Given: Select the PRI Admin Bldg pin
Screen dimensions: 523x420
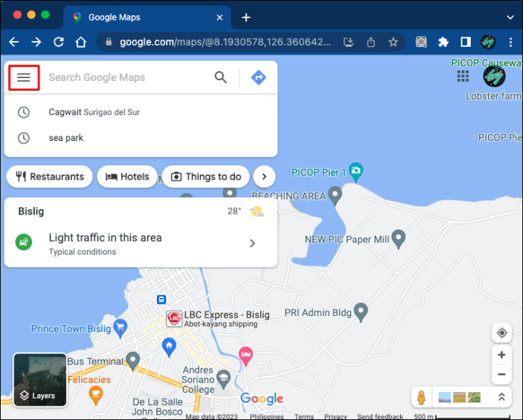Looking at the screenshot, I should tap(361, 312).
